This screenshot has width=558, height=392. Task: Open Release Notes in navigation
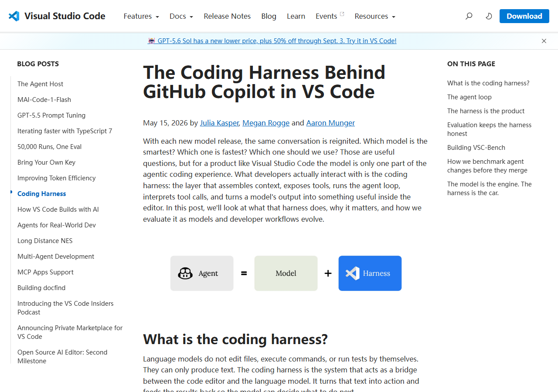tap(227, 16)
